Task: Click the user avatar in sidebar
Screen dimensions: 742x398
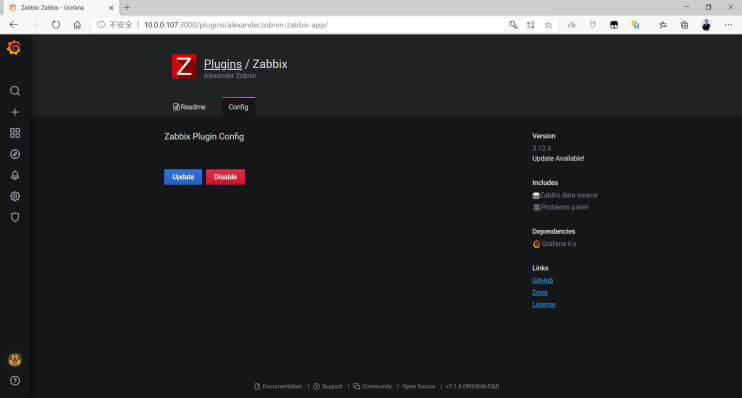Action: click(x=15, y=360)
